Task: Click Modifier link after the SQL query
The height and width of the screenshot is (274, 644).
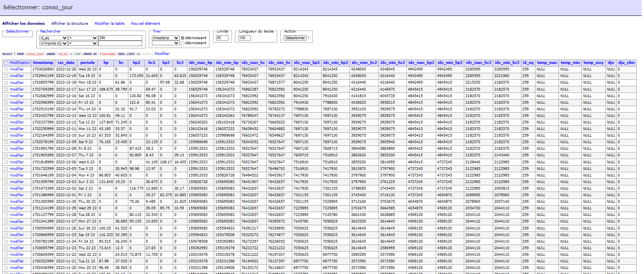Action: click(162, 54)
